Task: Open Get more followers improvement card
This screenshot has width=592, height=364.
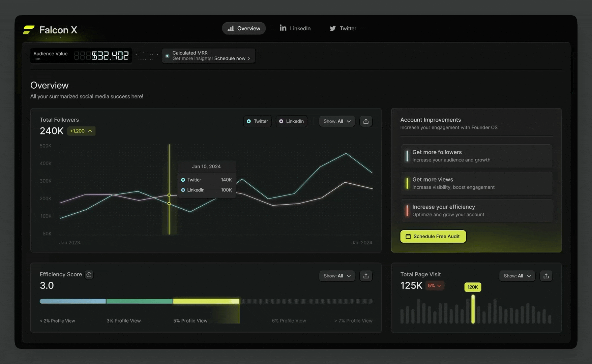Action: pos(477,156)
